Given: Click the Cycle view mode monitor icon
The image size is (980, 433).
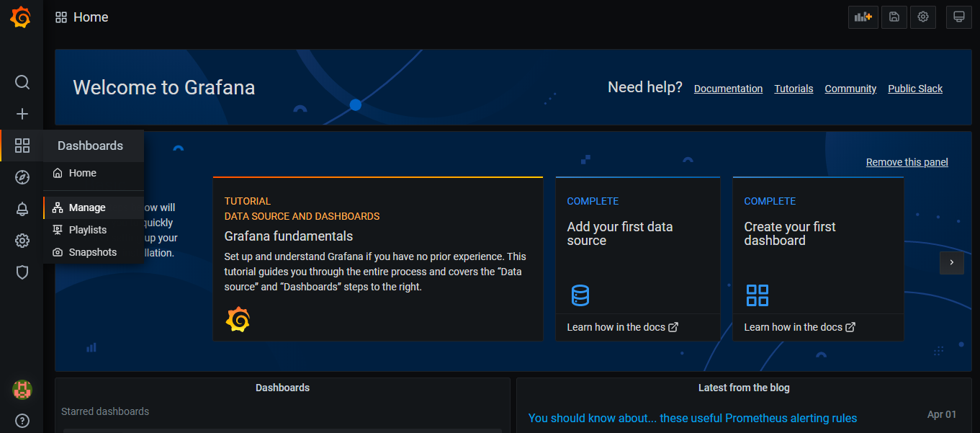Looking at the screenshot, I should [958, 17].
